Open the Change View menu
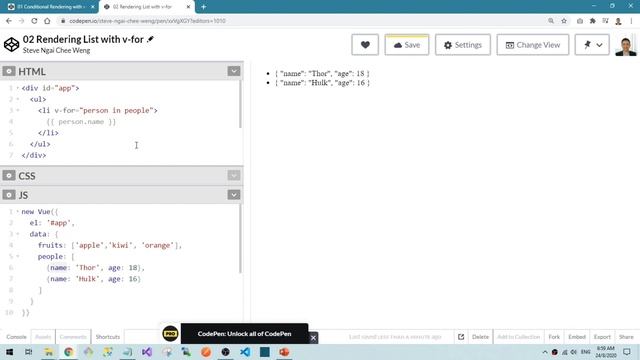This screenshot has height=360, width=640. (533, 45)
